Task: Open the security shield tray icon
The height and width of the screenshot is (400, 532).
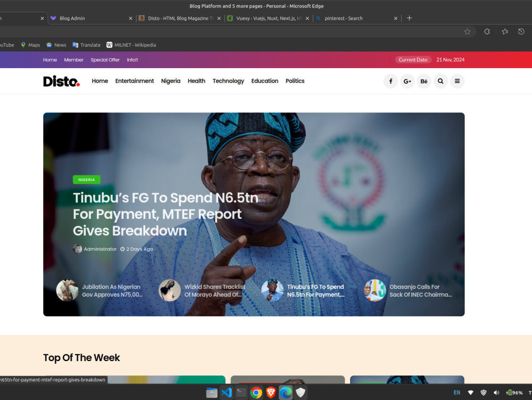Action: coord(484,393)
